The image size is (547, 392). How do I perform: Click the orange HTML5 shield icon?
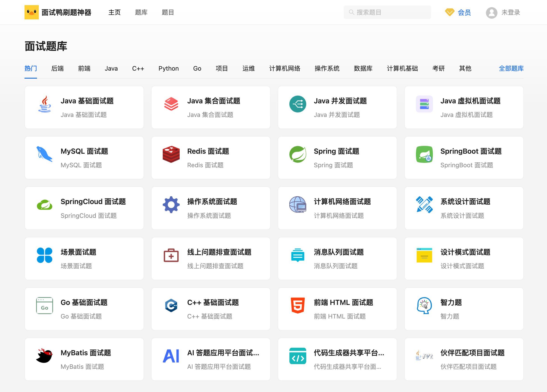pyautogui.click(x=298, y=306)
